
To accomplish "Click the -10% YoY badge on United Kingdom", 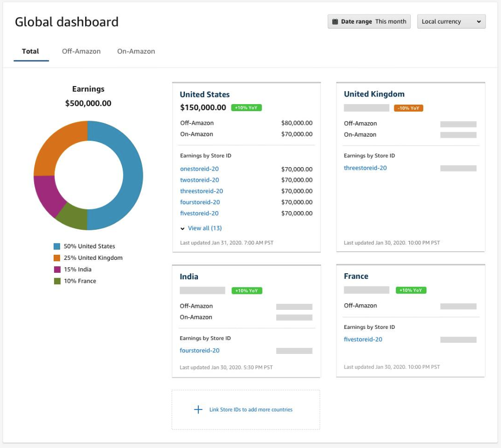I will pos(408,108).
